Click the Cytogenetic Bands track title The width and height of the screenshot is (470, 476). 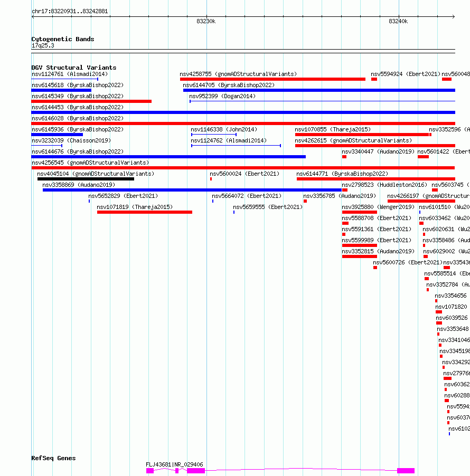[63, 39]
